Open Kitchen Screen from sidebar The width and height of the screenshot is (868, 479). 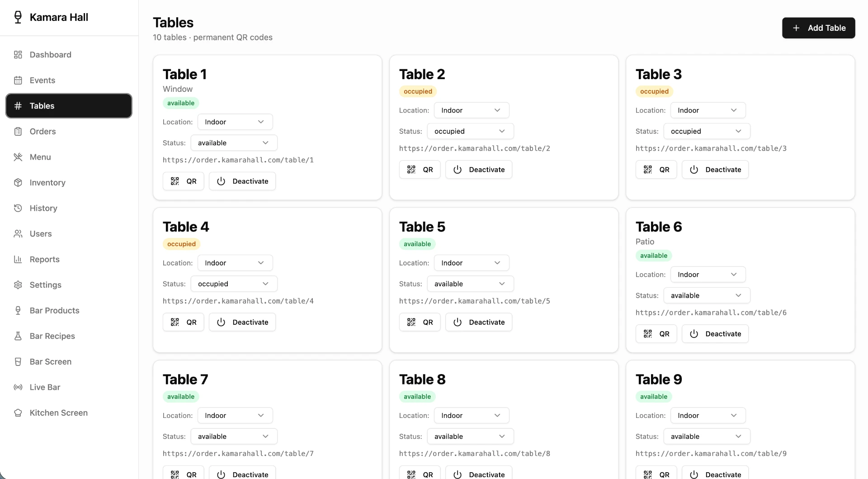pyautogui.click(x=69, y=413)
